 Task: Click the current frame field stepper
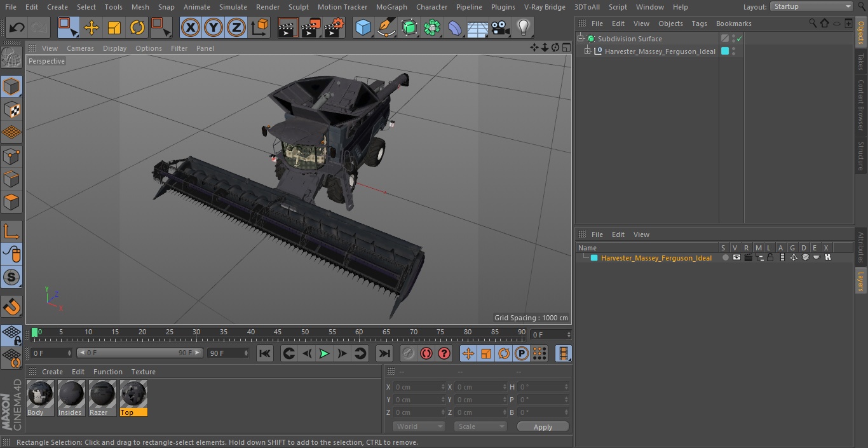(x=569, y=334)
